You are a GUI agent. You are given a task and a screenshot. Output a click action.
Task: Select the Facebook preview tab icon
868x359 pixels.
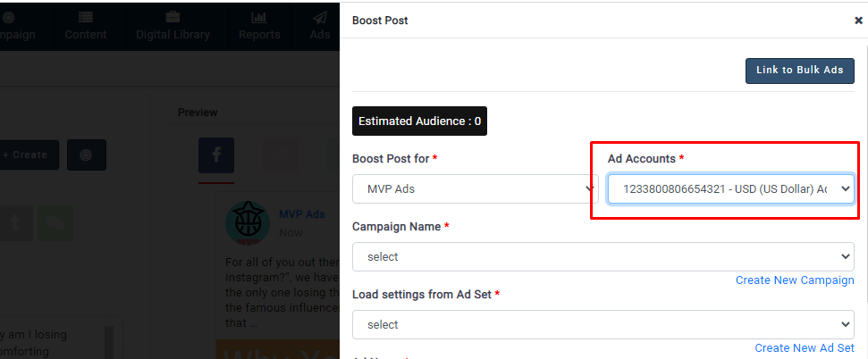click(x=216, y=155)
